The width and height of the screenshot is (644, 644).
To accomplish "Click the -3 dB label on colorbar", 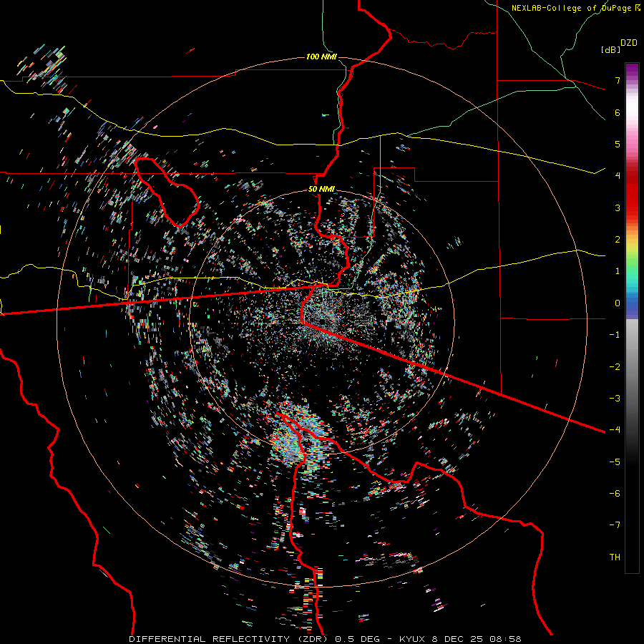I will click(x=615, y=399).
